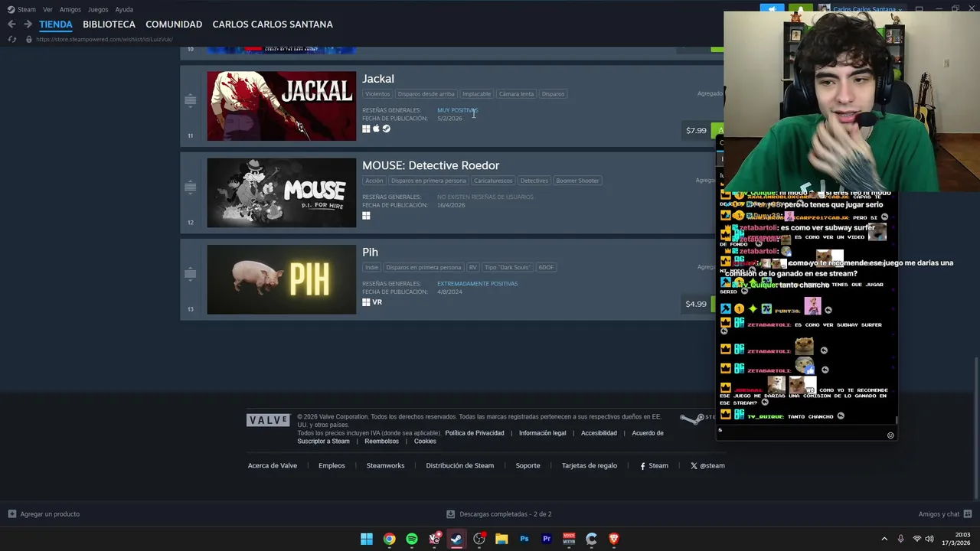The width and height of the screenshot is (980, 551).
Task: Go back with the left arrow
Action: click(x=11, y=24)
